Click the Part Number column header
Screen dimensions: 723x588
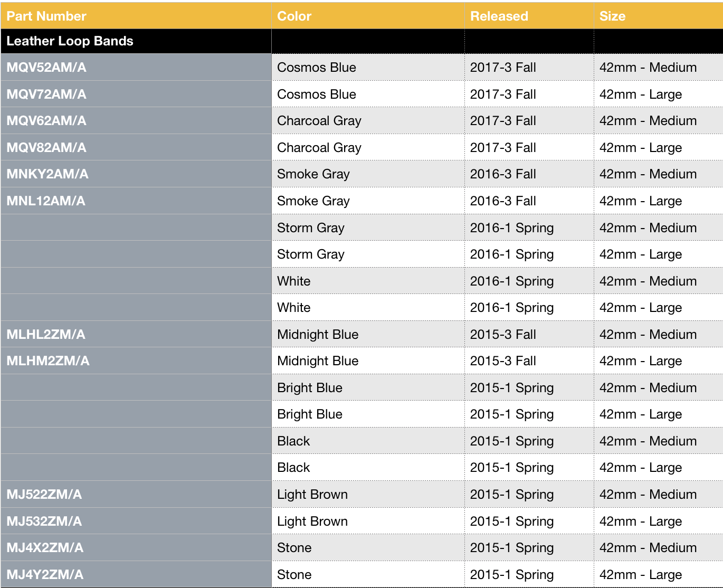pyautogui.click(x=46, y=16)
